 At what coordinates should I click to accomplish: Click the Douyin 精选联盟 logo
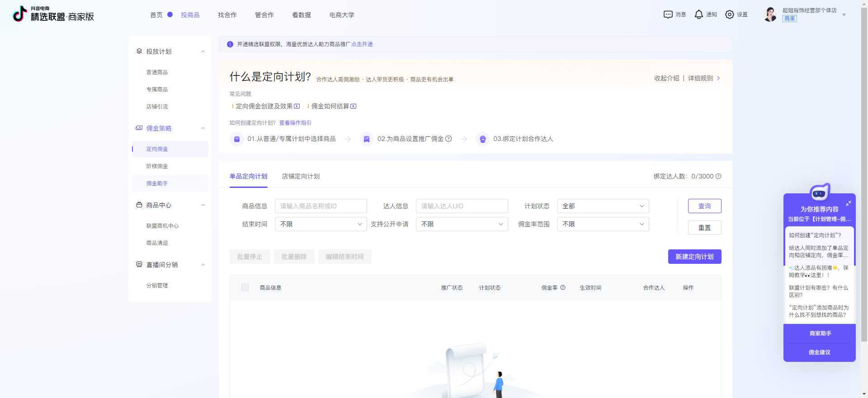(53, 14)
